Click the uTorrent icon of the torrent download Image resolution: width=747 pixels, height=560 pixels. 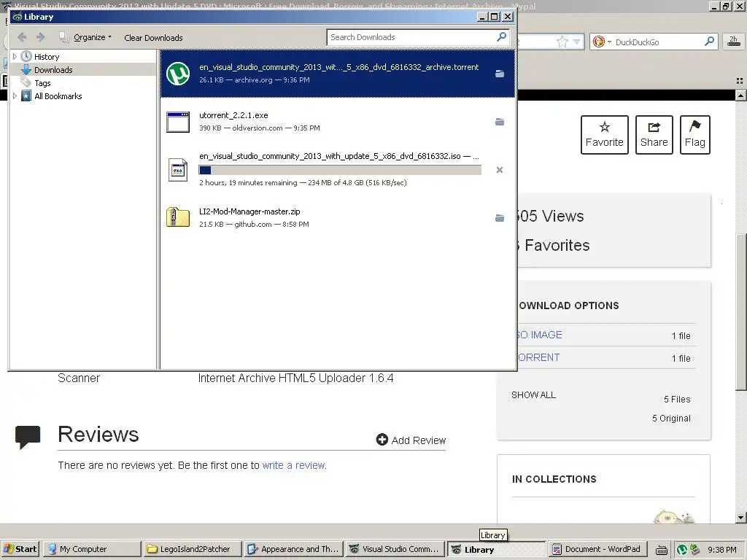[178, 74]
